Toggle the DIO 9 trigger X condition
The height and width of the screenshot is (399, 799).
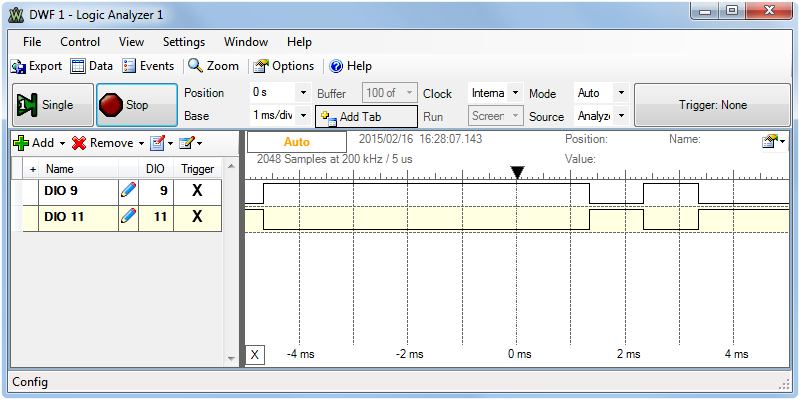[x=197, y=191]
